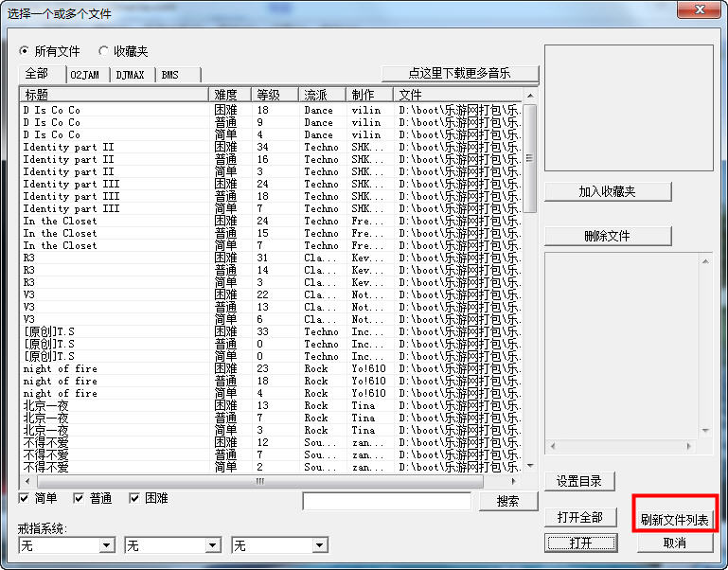Select V3 困难 level 22 row
This screenshot has width=728, height=570.
click(x=272, y=294)
